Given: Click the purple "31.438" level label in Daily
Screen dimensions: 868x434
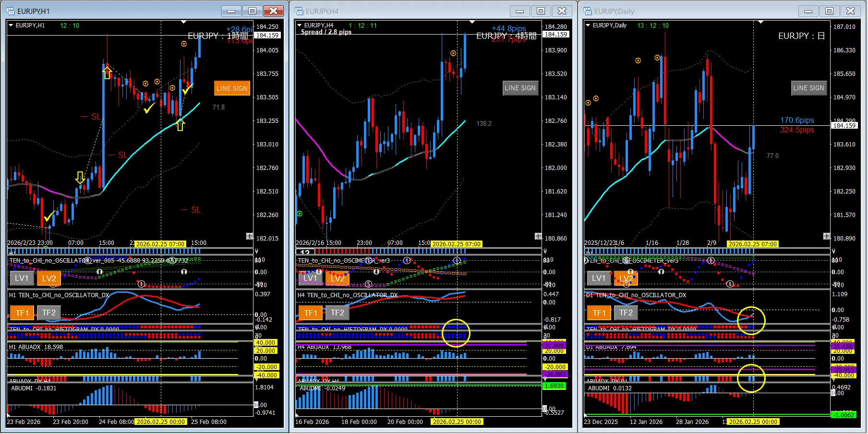Looking at the screenshot, I should [843, 346].
